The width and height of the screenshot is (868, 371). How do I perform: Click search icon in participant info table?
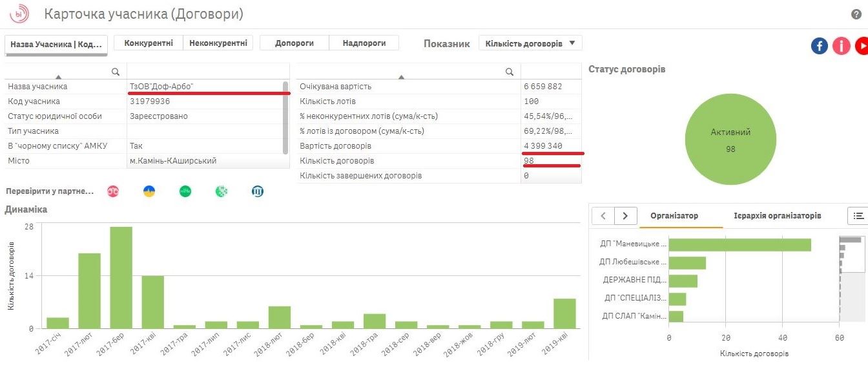(x=116, y=71)
